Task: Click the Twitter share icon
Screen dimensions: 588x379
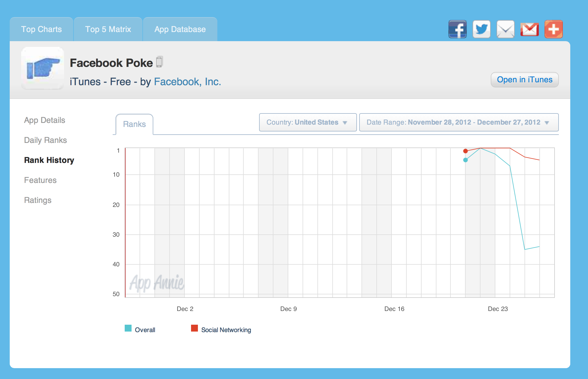Action: (x=482, y=29)
